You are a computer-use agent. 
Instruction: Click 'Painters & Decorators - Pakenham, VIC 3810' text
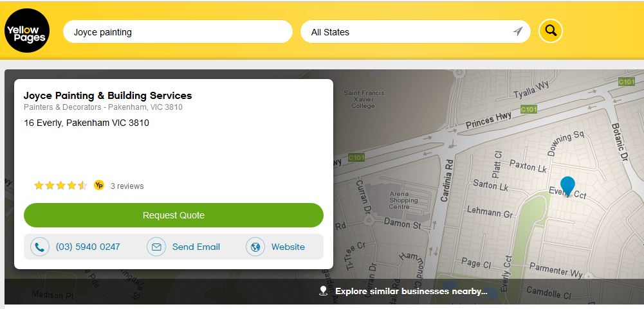point(103,107)
